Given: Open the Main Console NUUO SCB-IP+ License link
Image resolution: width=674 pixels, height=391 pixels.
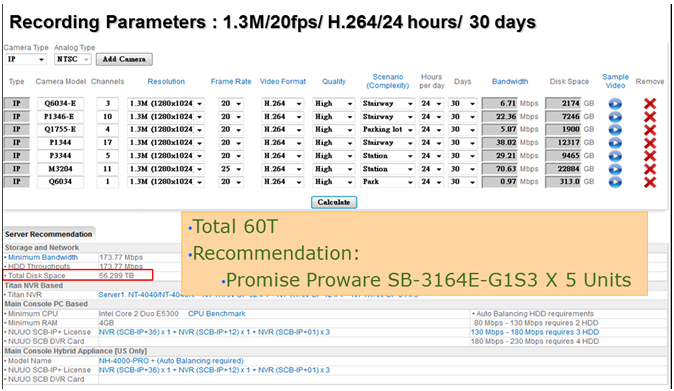Looking at the screenshot, I should (x=214, y=332).
